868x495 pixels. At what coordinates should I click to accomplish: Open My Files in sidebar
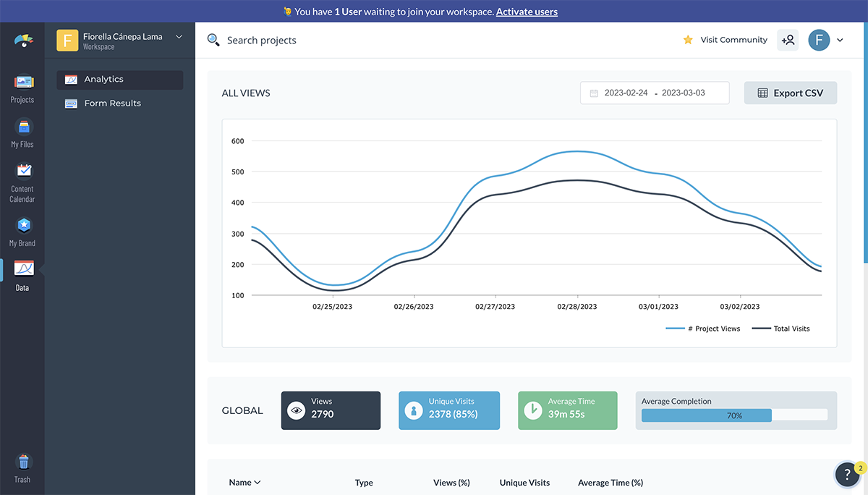pyautogui.click(x=22, y=133)
